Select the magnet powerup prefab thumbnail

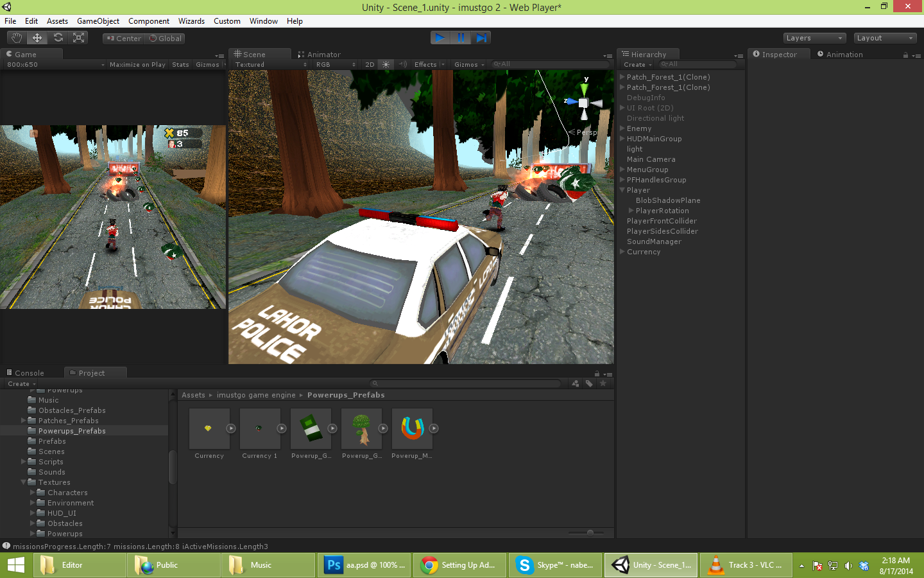click(412, 428)
